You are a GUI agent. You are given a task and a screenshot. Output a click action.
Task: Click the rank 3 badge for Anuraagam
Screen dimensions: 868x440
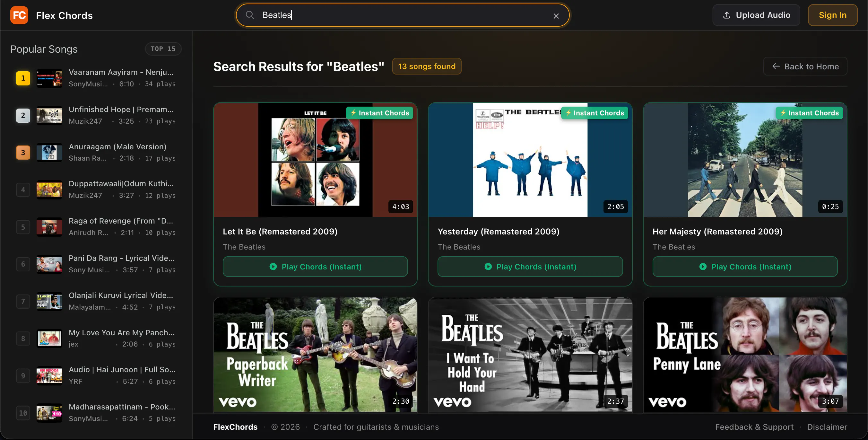click(x=23, y=153)
